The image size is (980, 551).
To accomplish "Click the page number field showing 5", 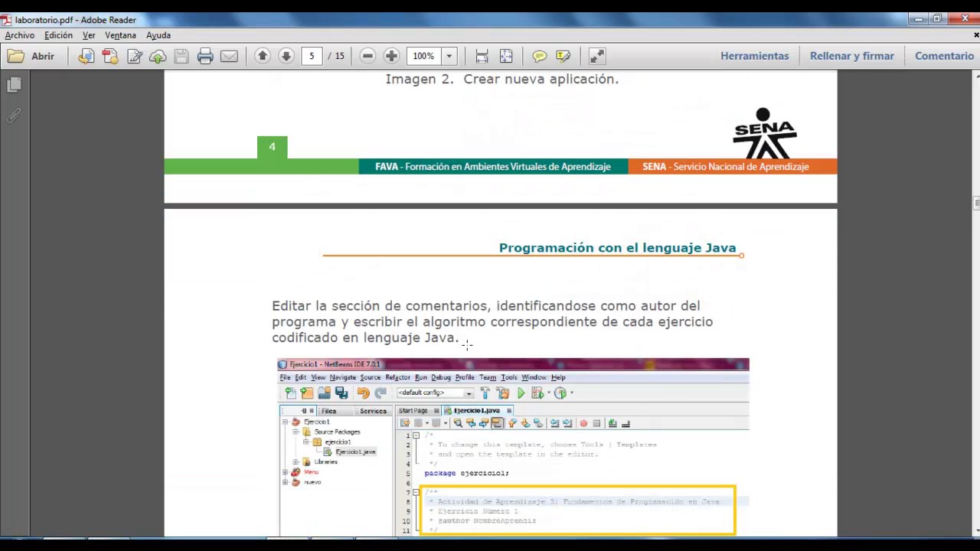I will (x=312, y=56).
